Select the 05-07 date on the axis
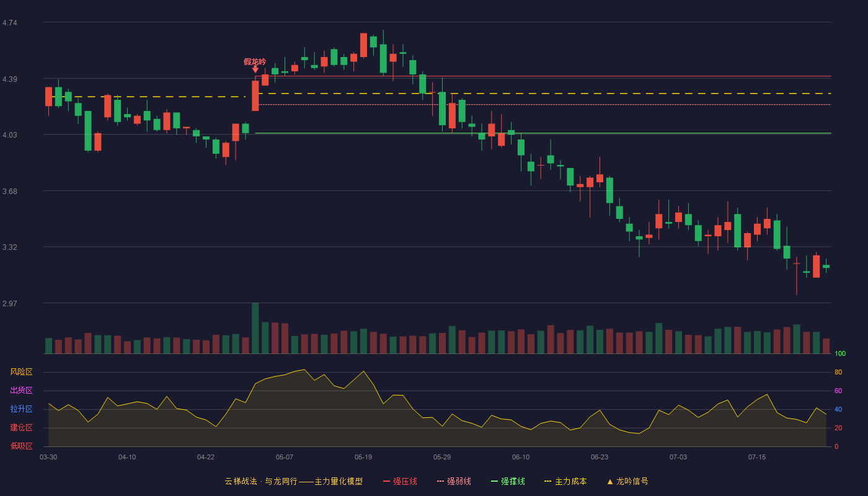 coord(285,457)
